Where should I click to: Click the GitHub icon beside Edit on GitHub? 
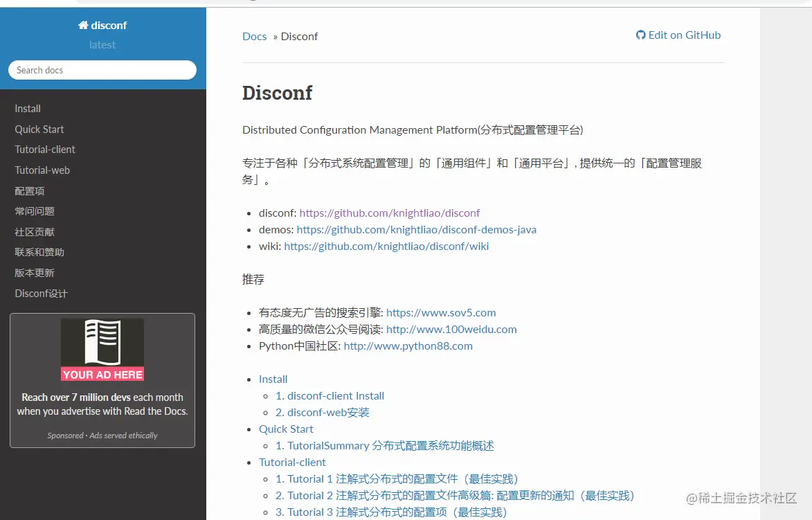pyautogui.click(x=640, y=35)
